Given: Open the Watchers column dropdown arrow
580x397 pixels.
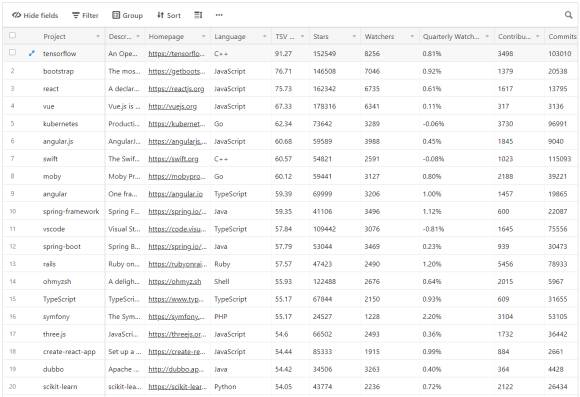Looking at the screenshot, I should [x=412, y=36].
